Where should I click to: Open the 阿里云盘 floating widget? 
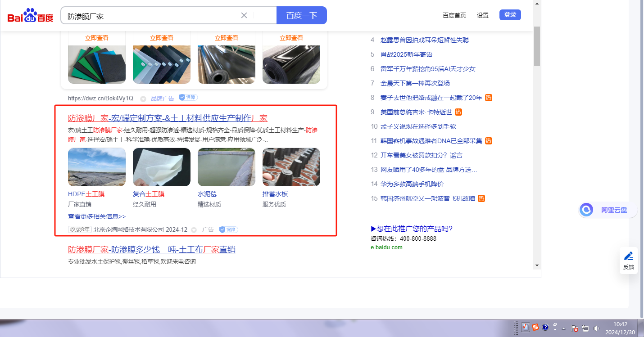[x=608, y=210]
